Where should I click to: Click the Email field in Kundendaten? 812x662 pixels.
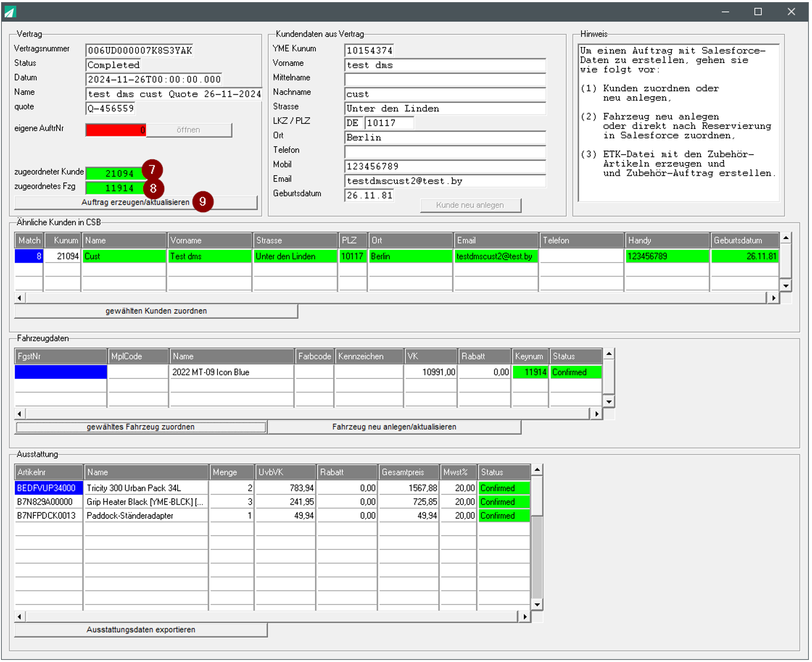445,181
